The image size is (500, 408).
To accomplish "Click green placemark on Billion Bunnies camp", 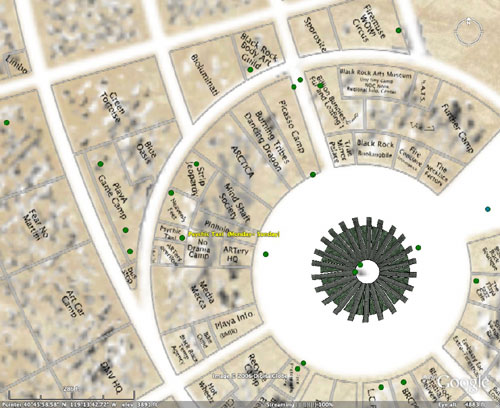I will tap(320, 86).
